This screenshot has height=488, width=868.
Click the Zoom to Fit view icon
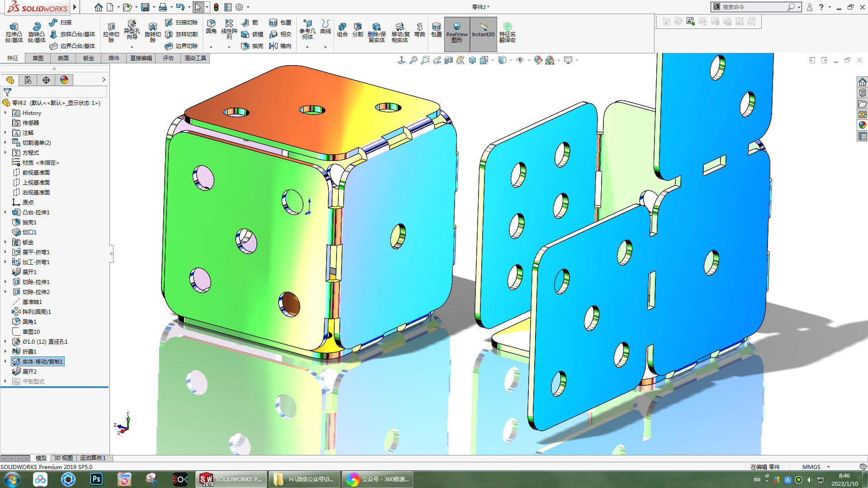click(x=413, y=60)
